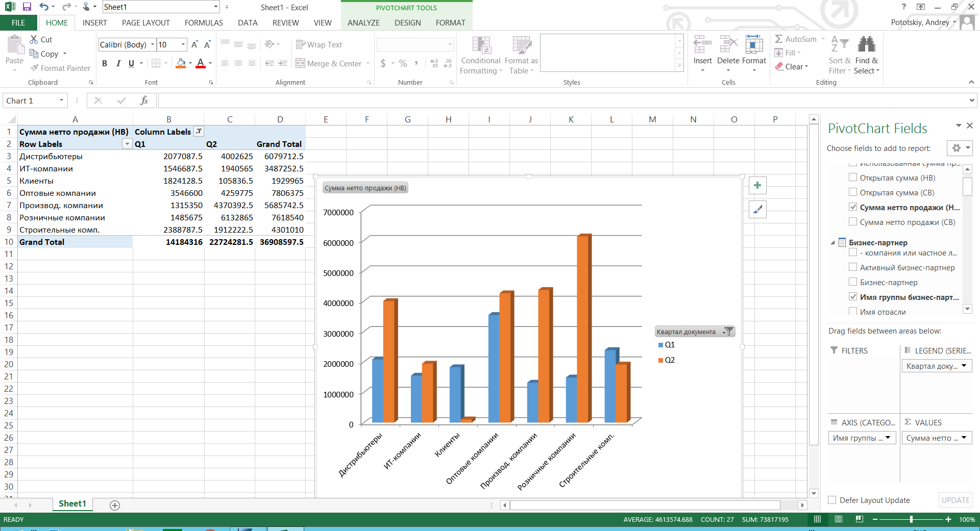Open Conditional Formatting menu

(x=480, y=56)
